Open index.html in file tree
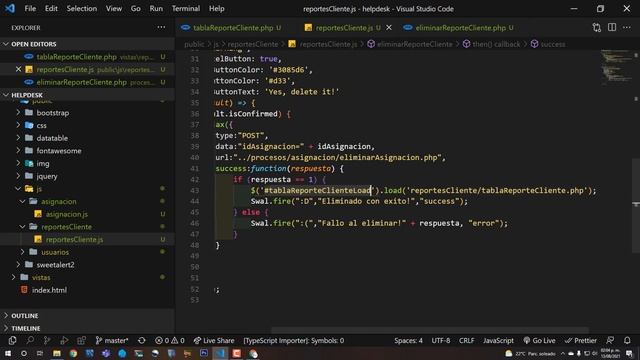 (87, 290)
